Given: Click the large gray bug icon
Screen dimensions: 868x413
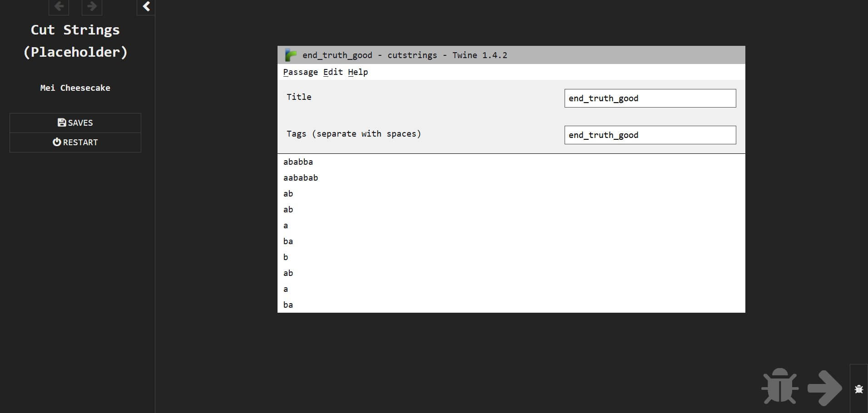Looking at the screenshot, I should [780, 386].
